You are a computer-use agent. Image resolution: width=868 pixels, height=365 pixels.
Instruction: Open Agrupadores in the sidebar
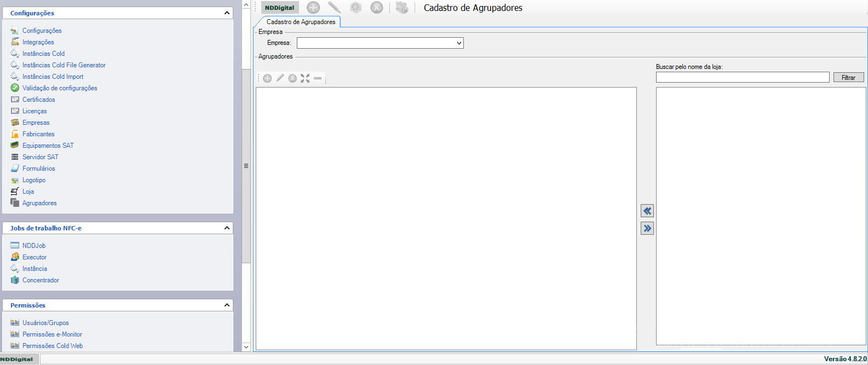(x=39, y=203)
